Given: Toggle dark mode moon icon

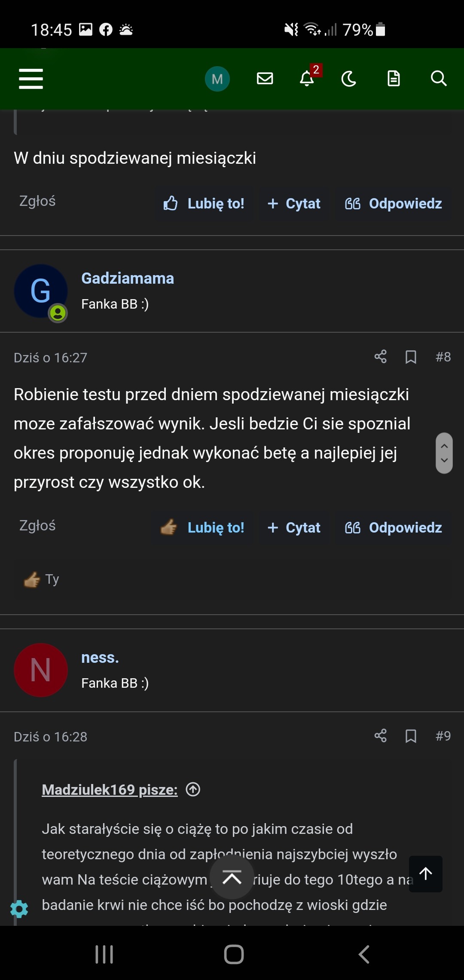Looking at the screenshot, I should click(x=349, y=79).
